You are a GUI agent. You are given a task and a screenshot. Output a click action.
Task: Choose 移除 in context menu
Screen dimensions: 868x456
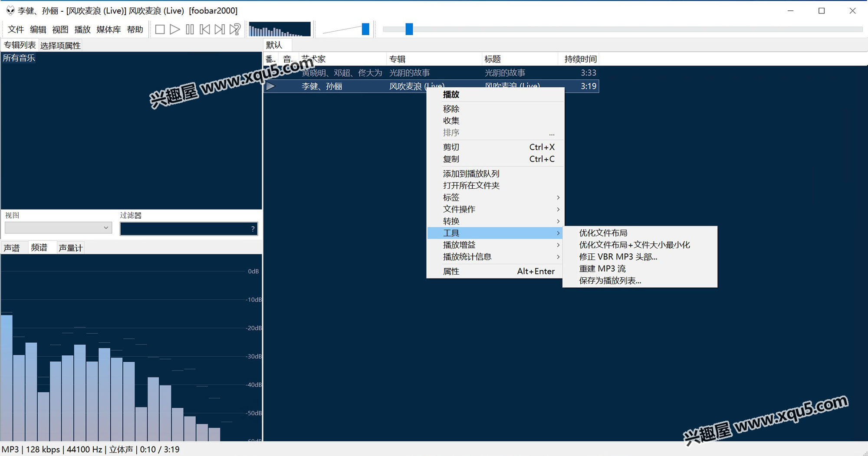click(495, 109)
